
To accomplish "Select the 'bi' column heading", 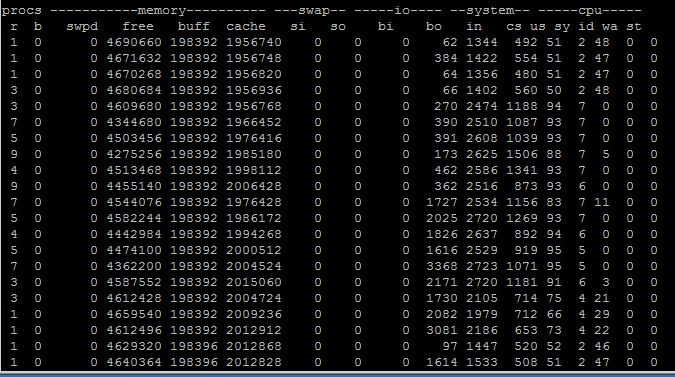I will 385,26.
